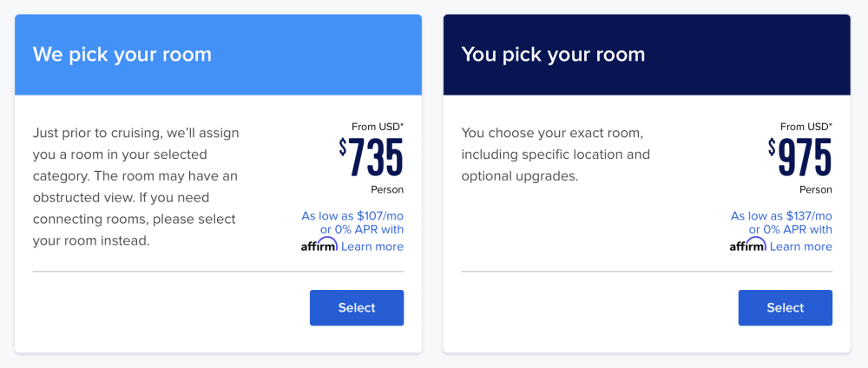868x368 pixels.
Task: Open Learn more link under $137/mo offer
Action: pos(800,246)
